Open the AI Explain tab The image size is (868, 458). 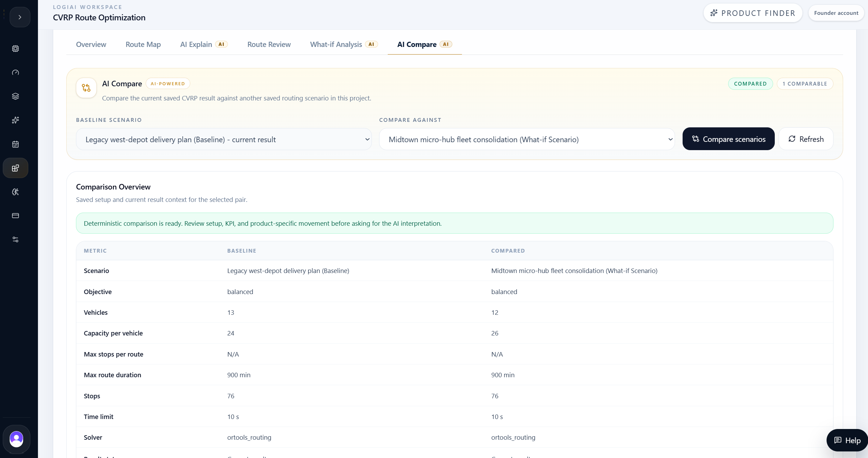204,45
